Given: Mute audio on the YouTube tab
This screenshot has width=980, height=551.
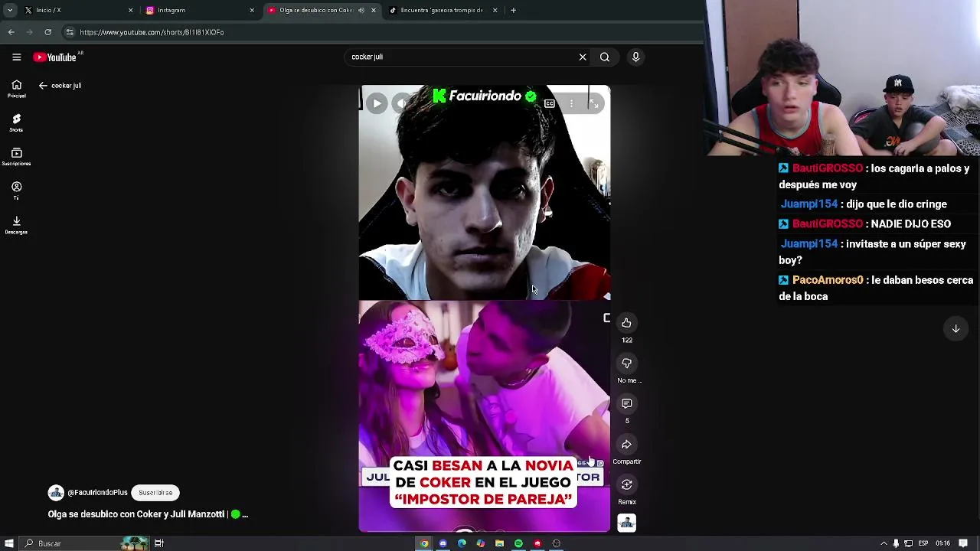Looking at the screenshot, I should tap(361, 10).
